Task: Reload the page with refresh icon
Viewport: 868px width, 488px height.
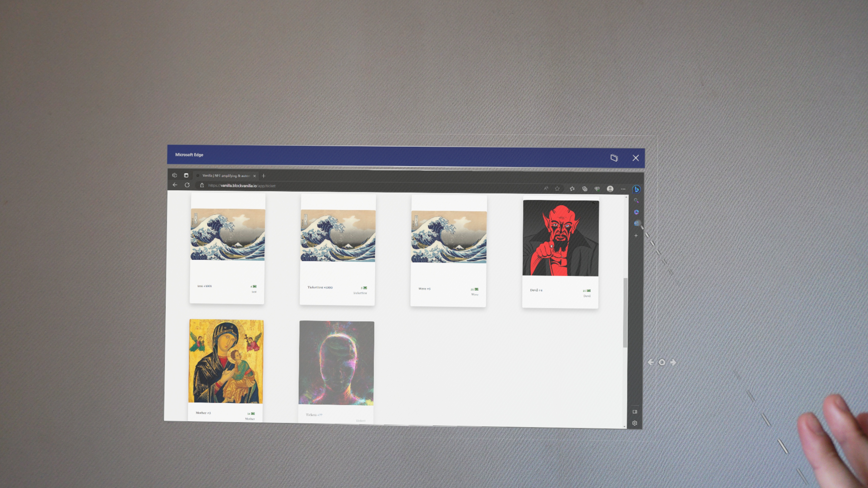Action: (x=187, y=185)
